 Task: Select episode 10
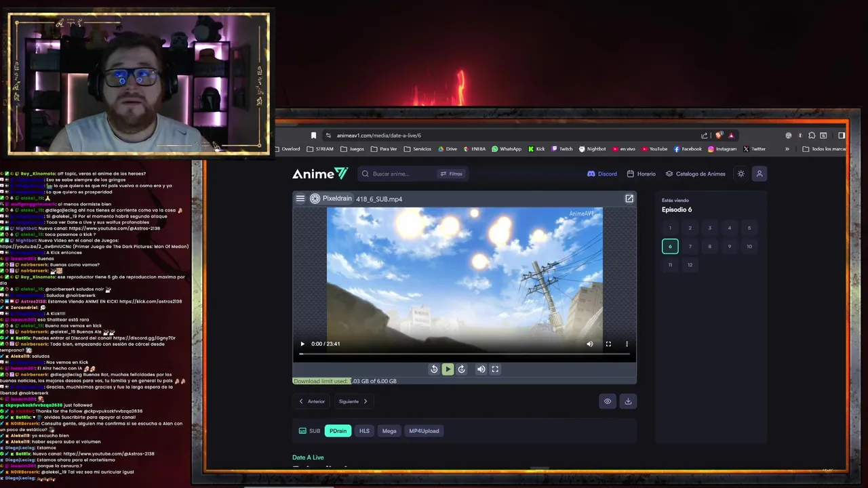[x=749, y=246]
